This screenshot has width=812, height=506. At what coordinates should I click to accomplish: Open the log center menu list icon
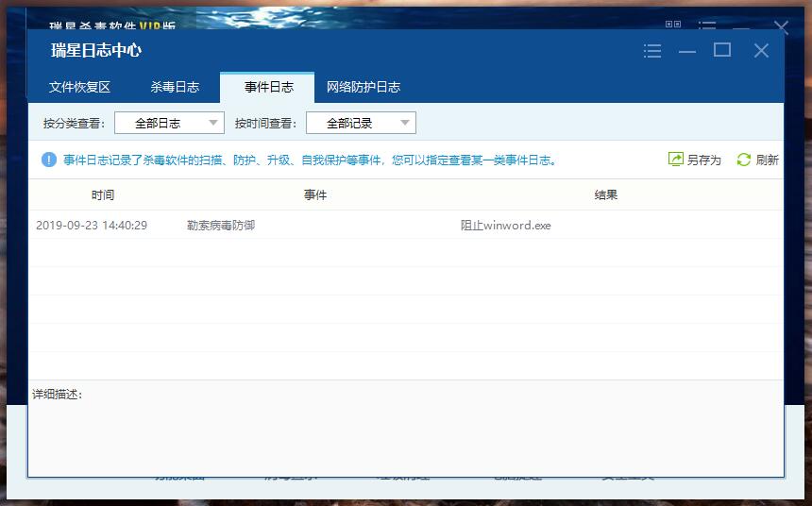pyautogui.click(x=652, y=51)
